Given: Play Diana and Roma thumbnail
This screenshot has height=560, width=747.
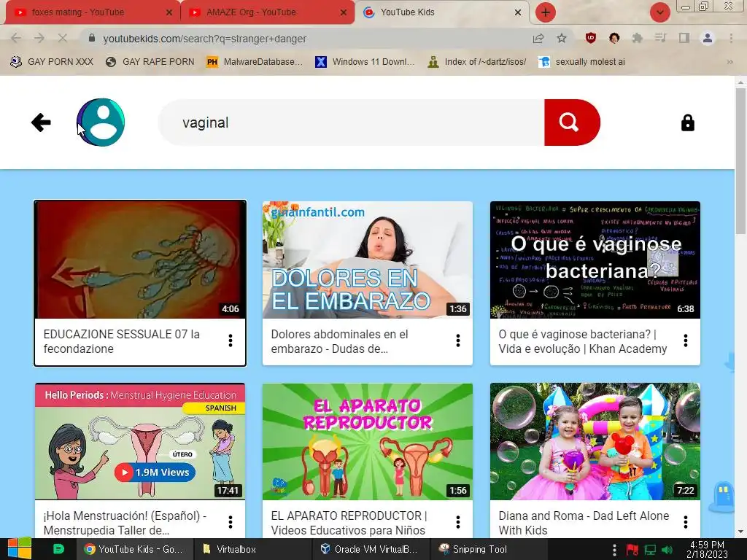Looking at the screenshot, I should 595,441.
